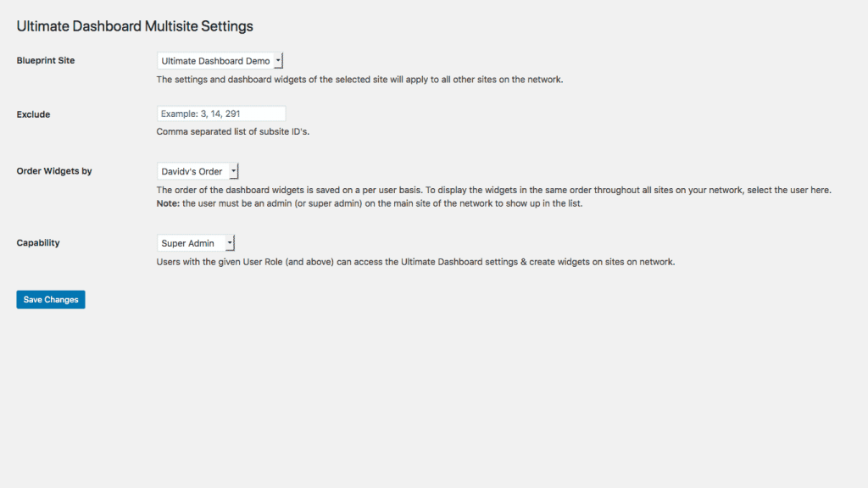Open the Blueprint Site dropdown
This screenshot has width=868, height=488.
coord(215,61)
